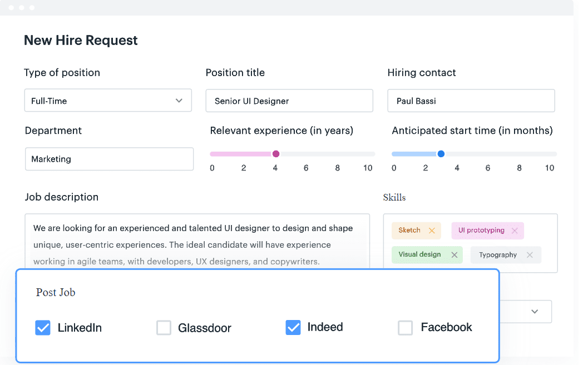
Task: Check the Facebook checkbox
Action: [x=406, y=328]
